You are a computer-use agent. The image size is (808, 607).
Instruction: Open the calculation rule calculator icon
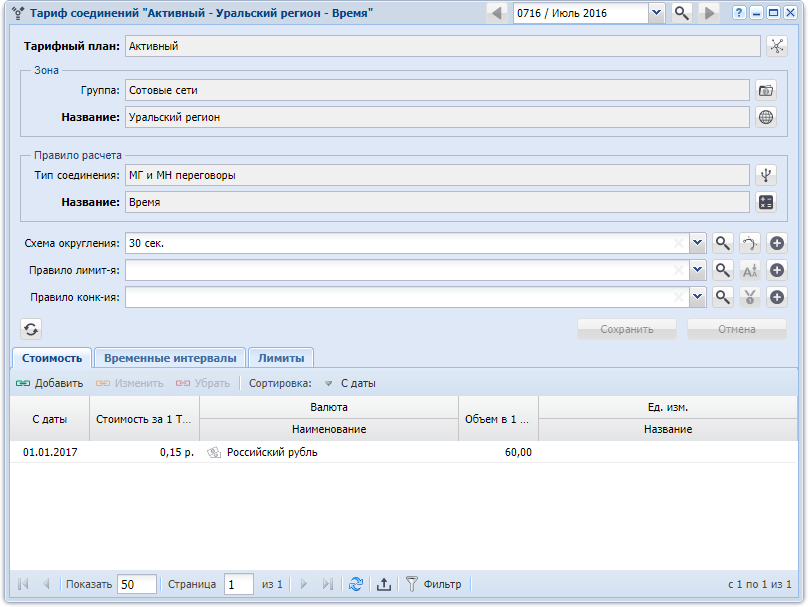766,202
